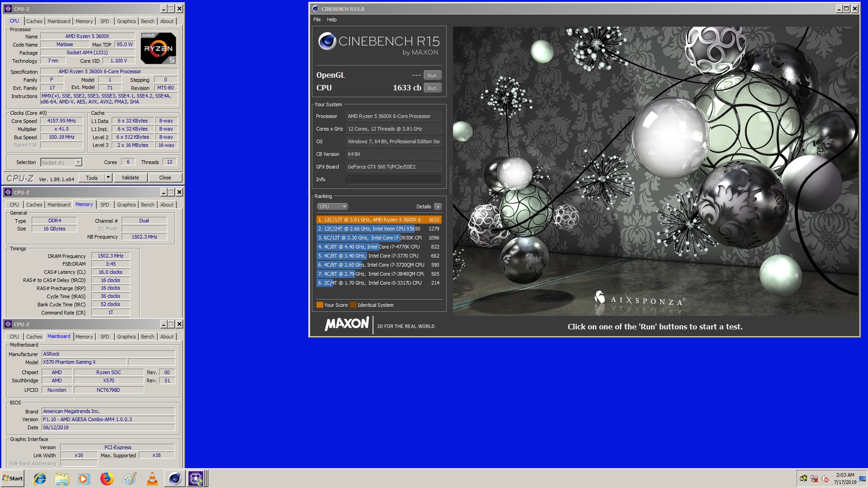Click the disconnected network tray icon
Viewport: 868px width, 488px height.
[x=814, y=479]
